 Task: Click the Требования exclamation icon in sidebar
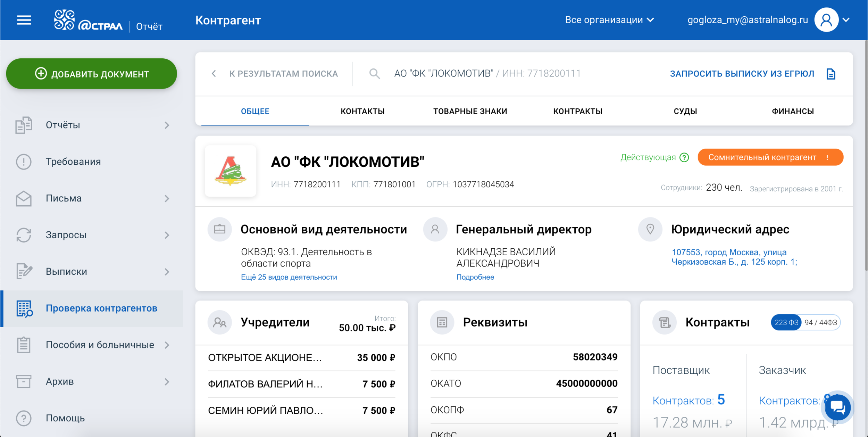[24, 162]
